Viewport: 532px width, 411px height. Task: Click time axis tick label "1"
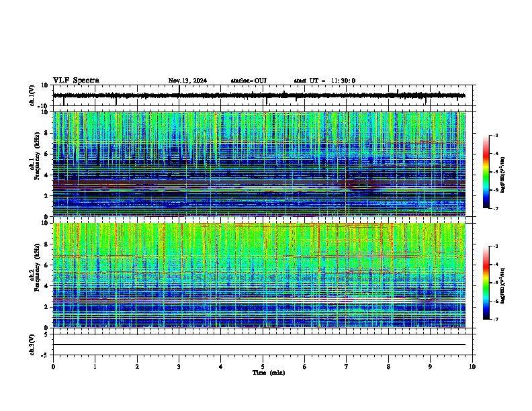[x=95, y=367]
